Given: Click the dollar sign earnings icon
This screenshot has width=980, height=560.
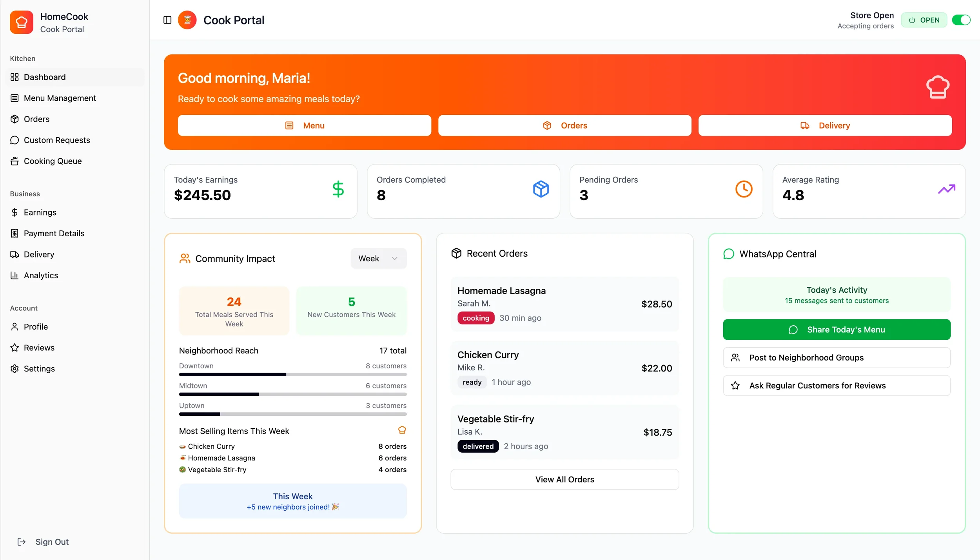Looking at the screenshot, I should [x=338, y=189].
